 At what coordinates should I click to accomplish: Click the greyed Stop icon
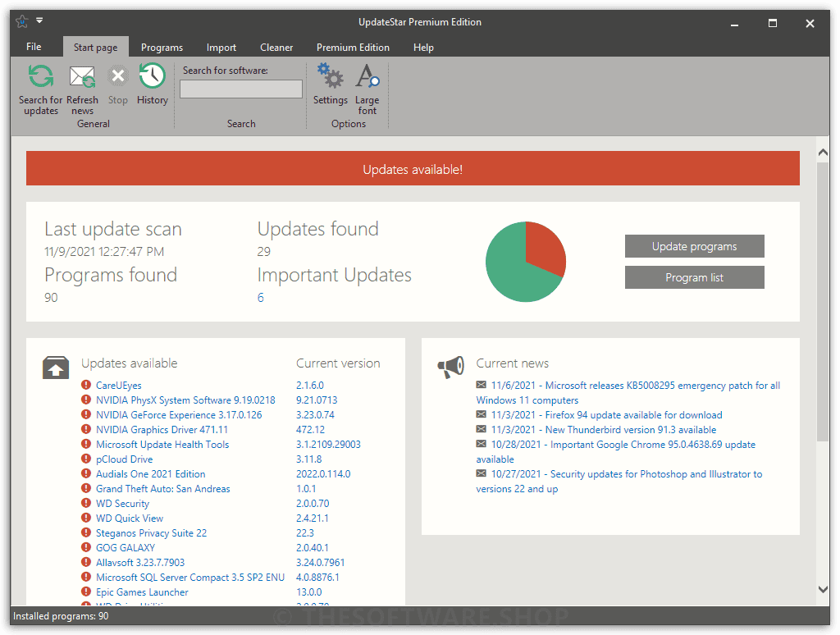click(x=118, y=76)
